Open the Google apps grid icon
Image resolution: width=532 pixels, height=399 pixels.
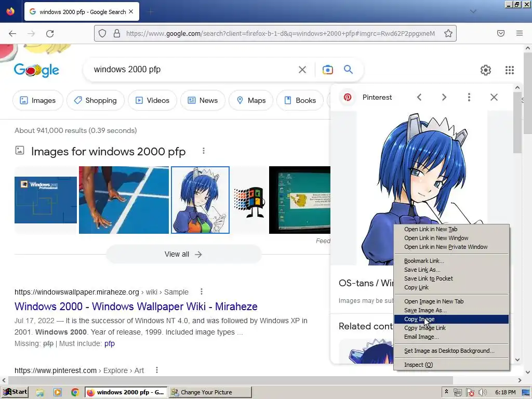point(509,70)
